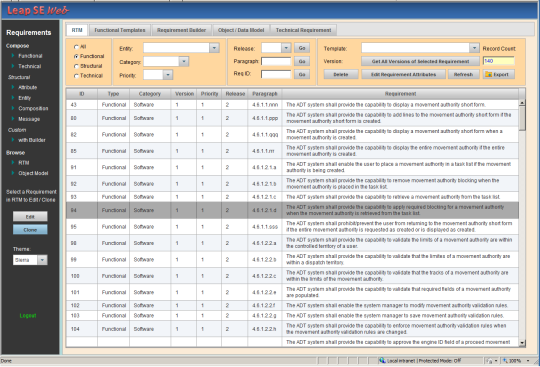
Task: Click the 100% zoom control in status bar
Action: coord(516,361)
